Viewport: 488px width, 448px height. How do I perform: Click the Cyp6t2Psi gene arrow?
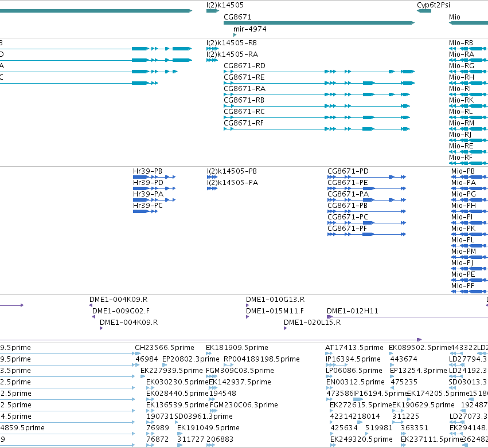pos(424,11)
